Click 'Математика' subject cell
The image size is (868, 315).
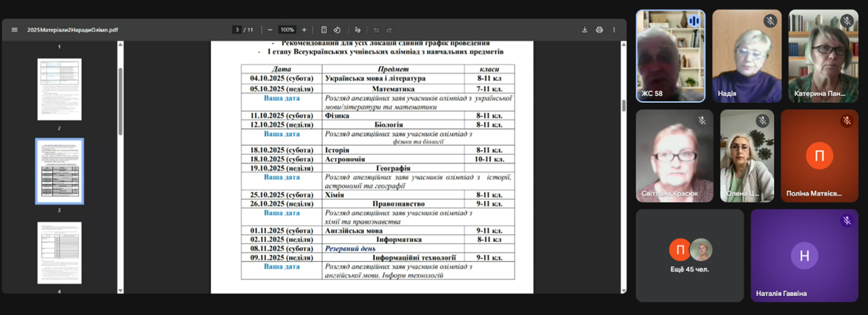tap(393, 89)
